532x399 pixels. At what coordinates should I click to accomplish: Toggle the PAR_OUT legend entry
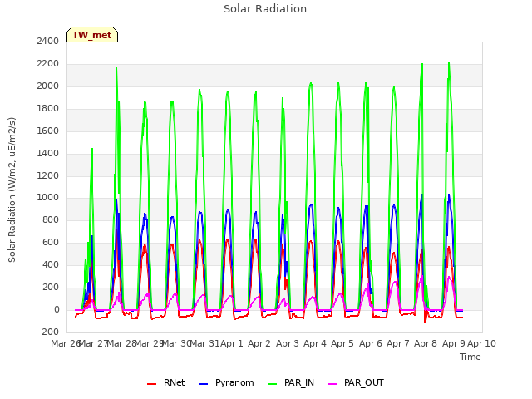point(356,382)
